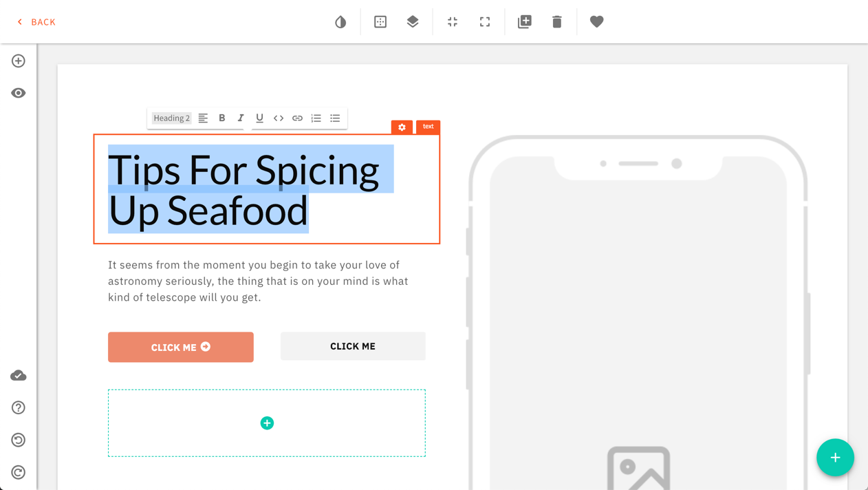Open the layers stack icon
The image size is (868, 490).
click(413, 22)
